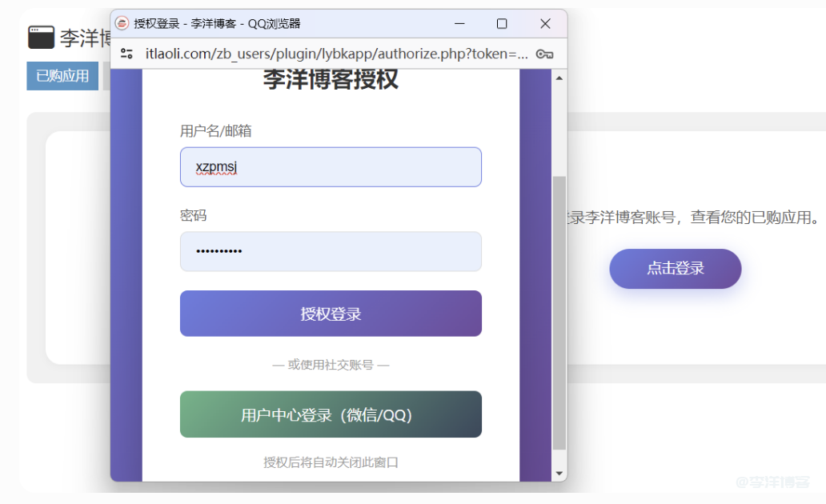The height and width of the screenshot is (504, 826).
Task: Open site settings icon beside the URL
Action: click(126, 53)
